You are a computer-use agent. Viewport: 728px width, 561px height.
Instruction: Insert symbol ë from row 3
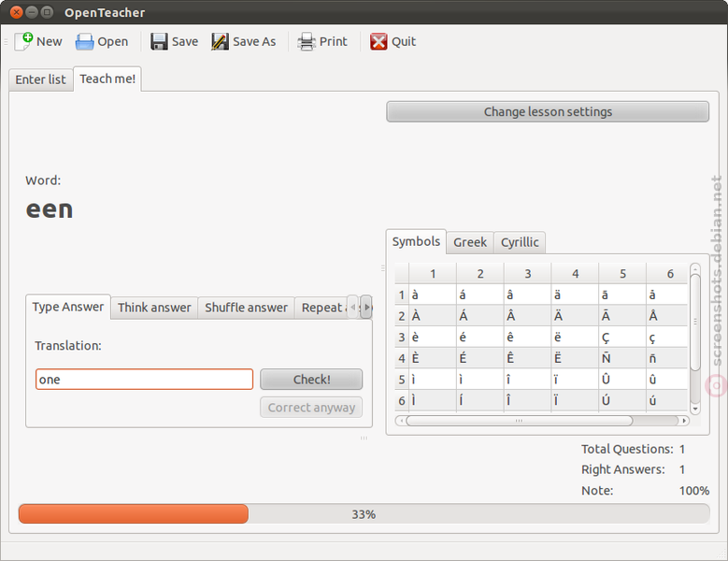coord(576,338)
